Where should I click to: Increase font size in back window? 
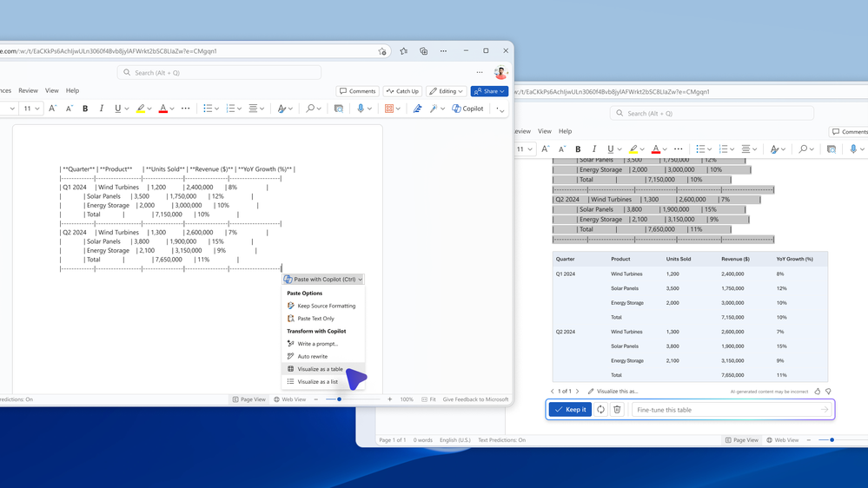[546, 148]
